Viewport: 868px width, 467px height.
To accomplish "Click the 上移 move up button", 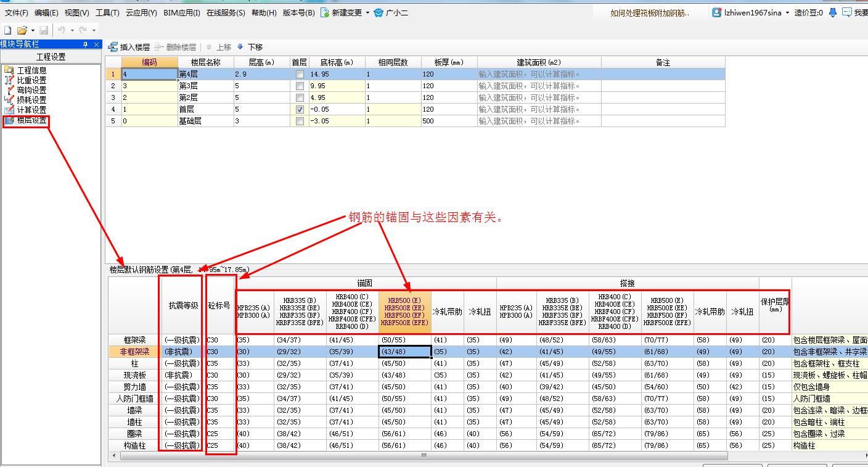I will (218, 47).
